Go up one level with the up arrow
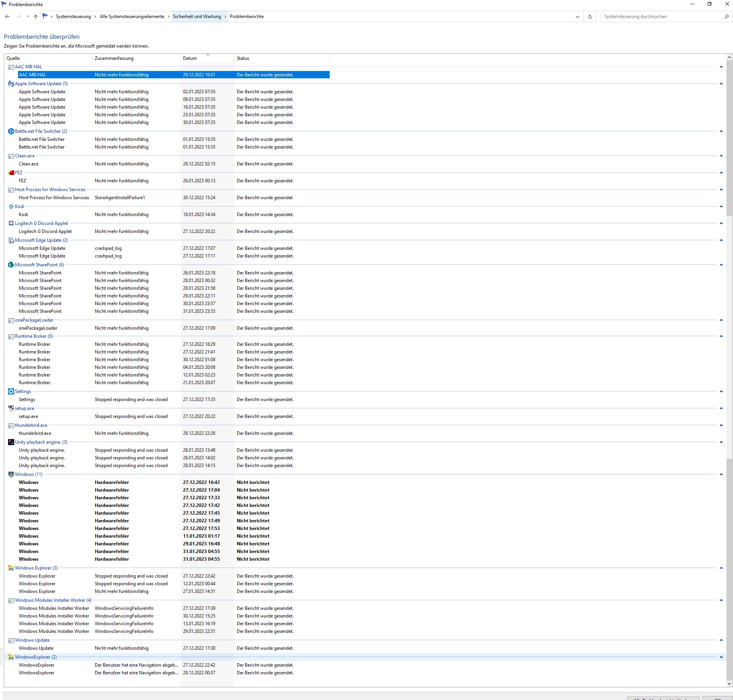The width and height of the screenshot is (733, 700). tap(36, 17)
